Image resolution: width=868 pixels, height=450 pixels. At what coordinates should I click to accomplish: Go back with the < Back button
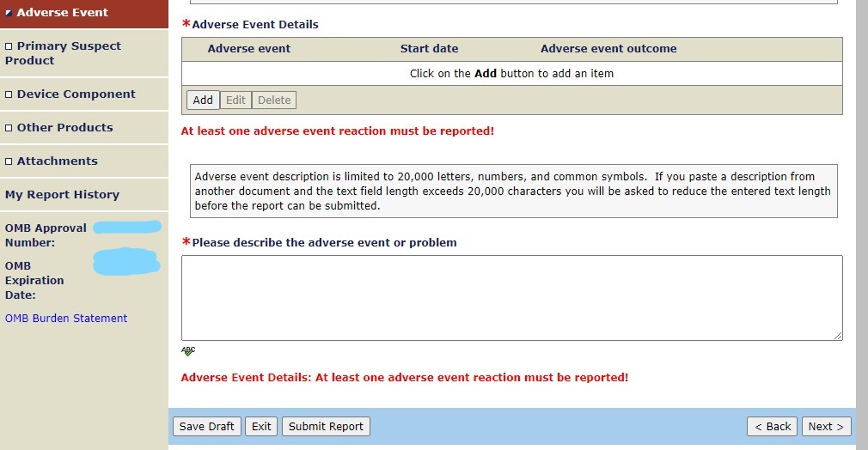(x=773, y=427)
